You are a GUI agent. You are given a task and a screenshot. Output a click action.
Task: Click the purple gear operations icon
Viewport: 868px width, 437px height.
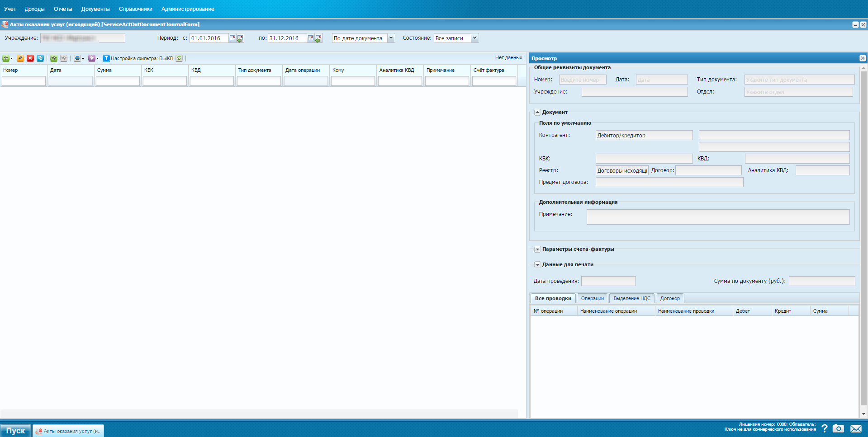coord(91,58)
